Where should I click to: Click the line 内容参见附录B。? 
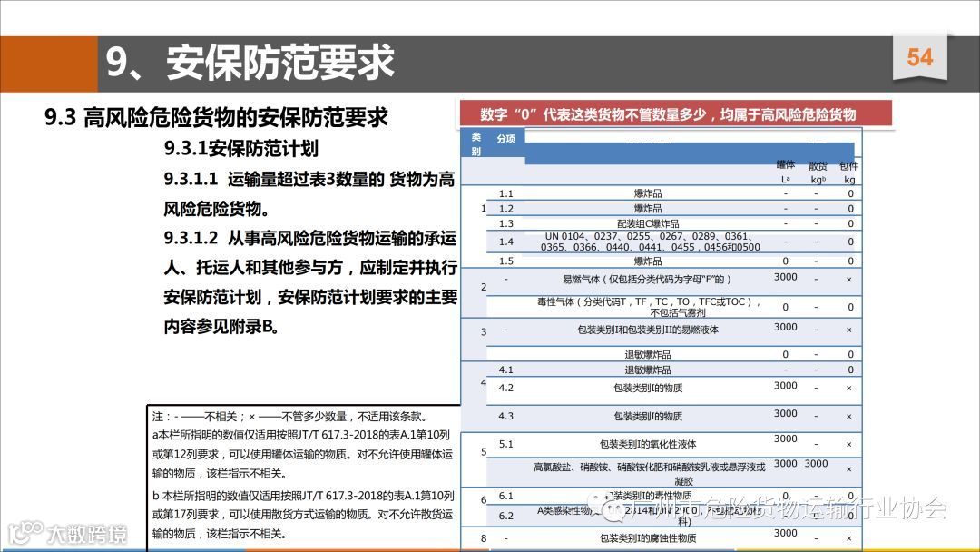[x=221, y=326]
